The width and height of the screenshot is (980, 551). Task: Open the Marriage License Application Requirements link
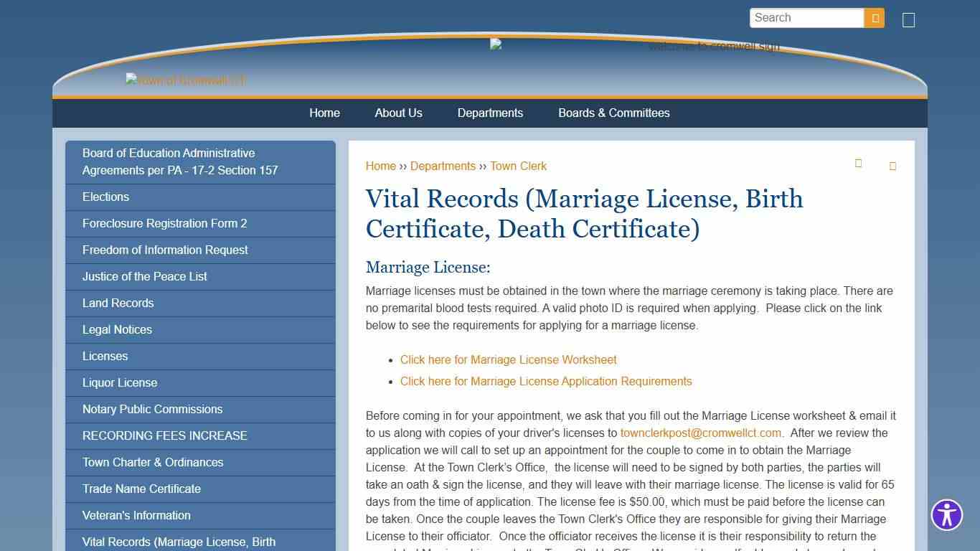pos(546,381)
